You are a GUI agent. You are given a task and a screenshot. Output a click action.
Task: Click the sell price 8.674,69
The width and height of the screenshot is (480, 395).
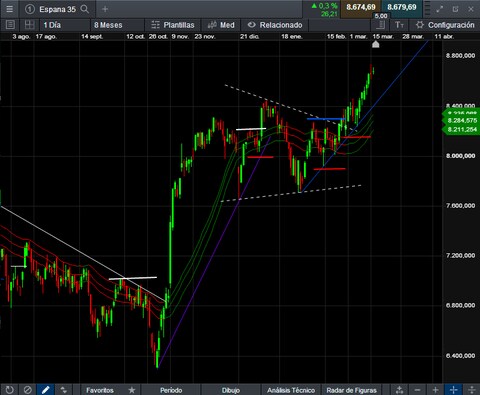point(361,7)
